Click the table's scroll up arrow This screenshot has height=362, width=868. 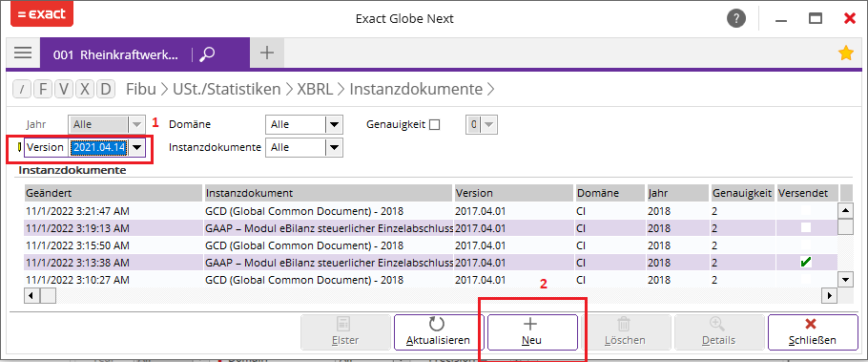(x=845, y=211)
